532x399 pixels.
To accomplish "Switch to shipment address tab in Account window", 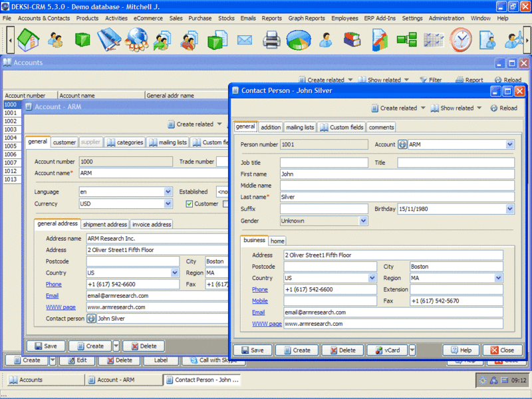I will pos(105,224).
